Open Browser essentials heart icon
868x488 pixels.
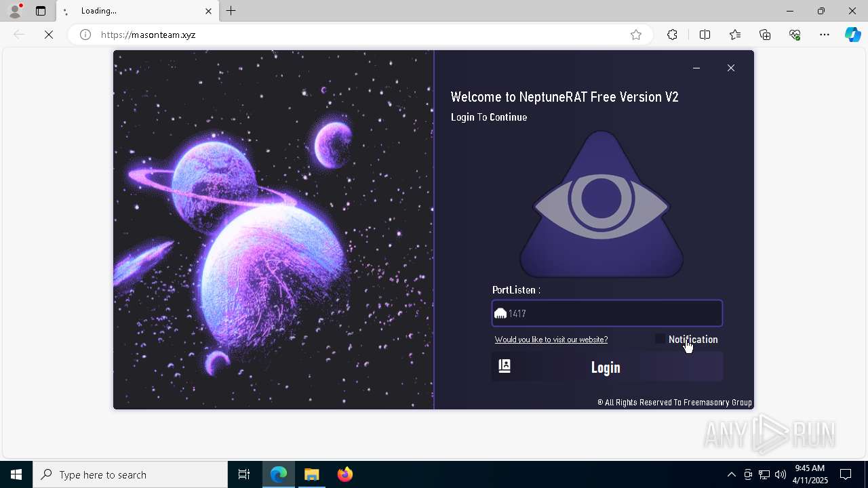click(x=795, y=35)
